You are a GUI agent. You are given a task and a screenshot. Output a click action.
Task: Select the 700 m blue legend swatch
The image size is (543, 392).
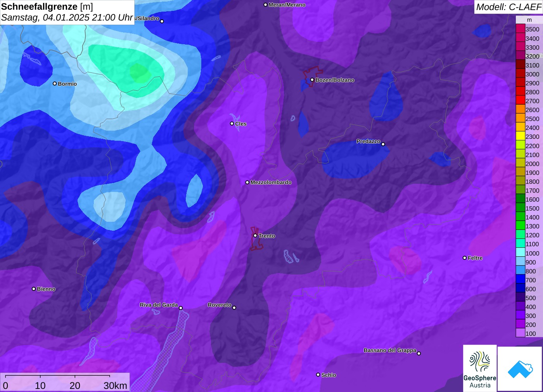pos(521,279)
